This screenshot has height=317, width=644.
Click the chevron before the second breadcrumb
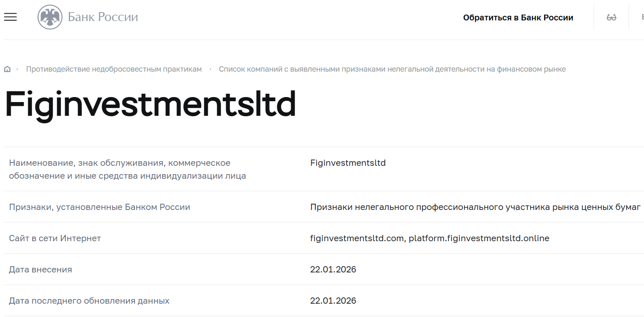210,69
